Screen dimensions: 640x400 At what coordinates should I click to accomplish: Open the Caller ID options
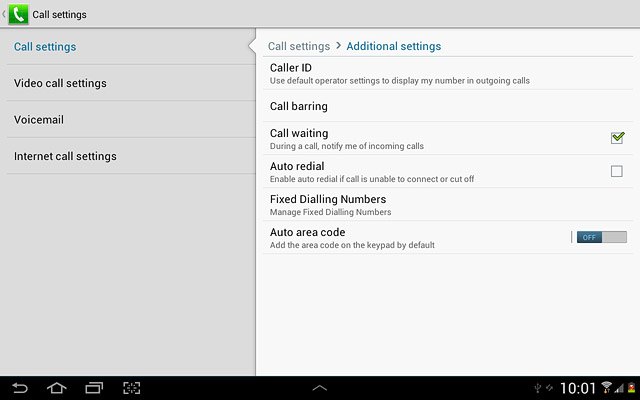(x=448, y=73)
